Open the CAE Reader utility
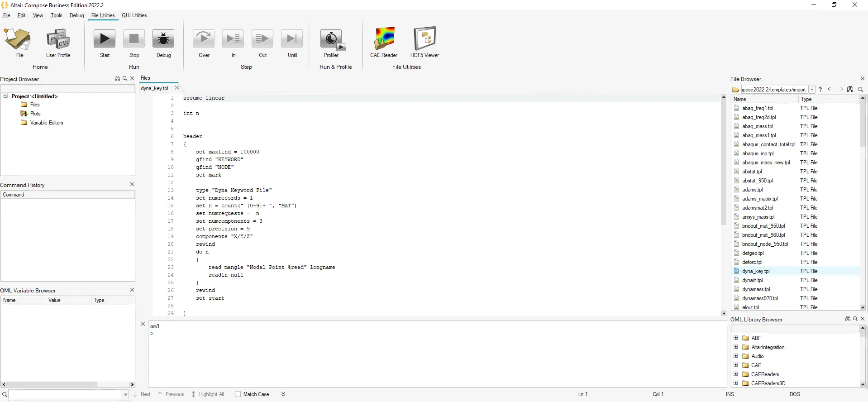The image size is (868, 402). pos(384,38)
